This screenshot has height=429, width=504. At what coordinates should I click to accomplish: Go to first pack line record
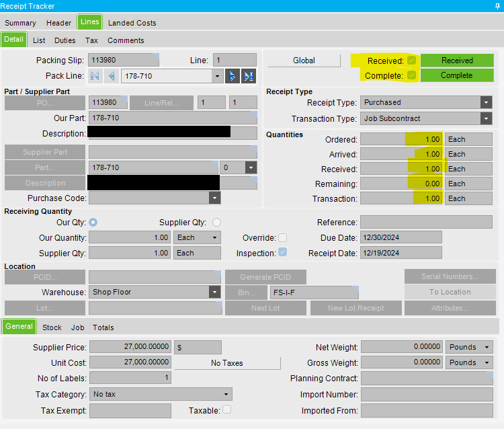point(95,76)
